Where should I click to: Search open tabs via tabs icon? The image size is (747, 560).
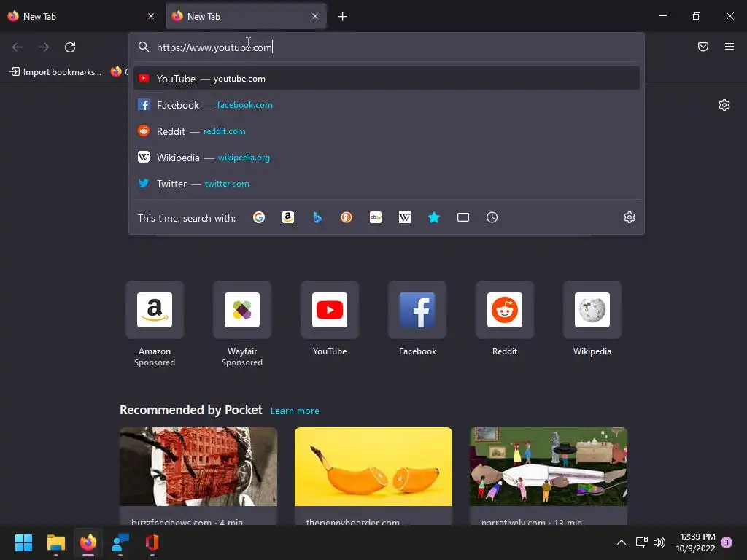pyautogui.click(x=463, y=217)
